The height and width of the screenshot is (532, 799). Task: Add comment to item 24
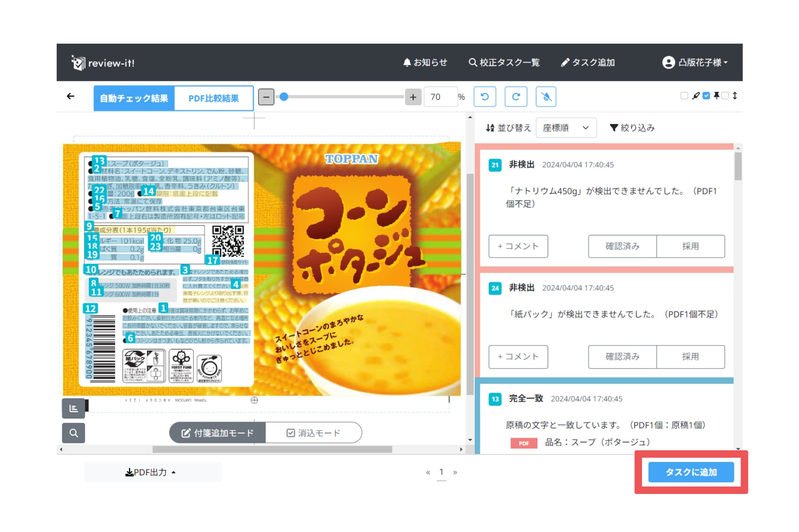pos(518,357)
